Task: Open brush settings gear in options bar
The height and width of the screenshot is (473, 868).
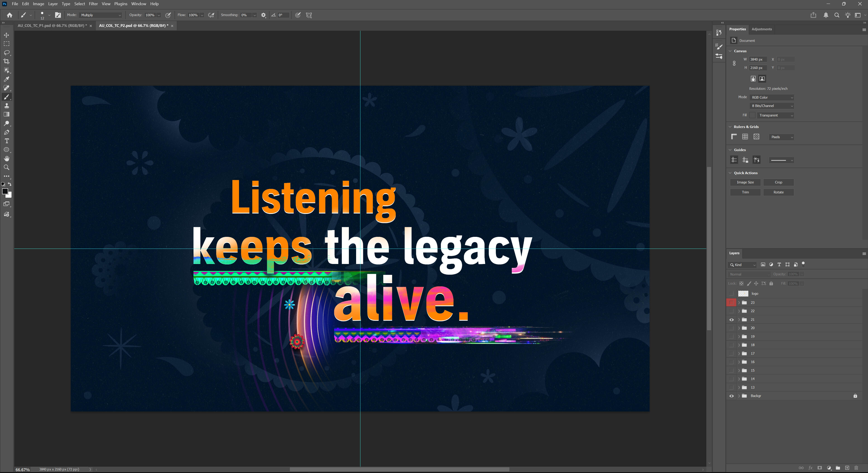Action: click(x=263, y=15)
